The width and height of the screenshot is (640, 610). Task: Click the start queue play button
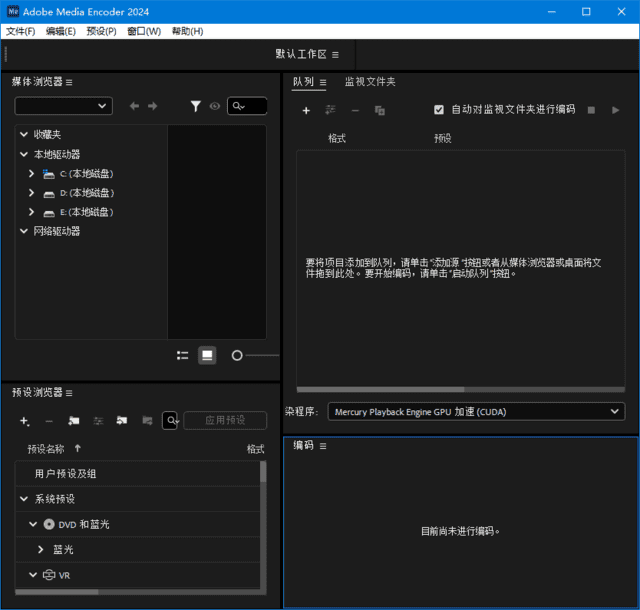pos(616,110)
